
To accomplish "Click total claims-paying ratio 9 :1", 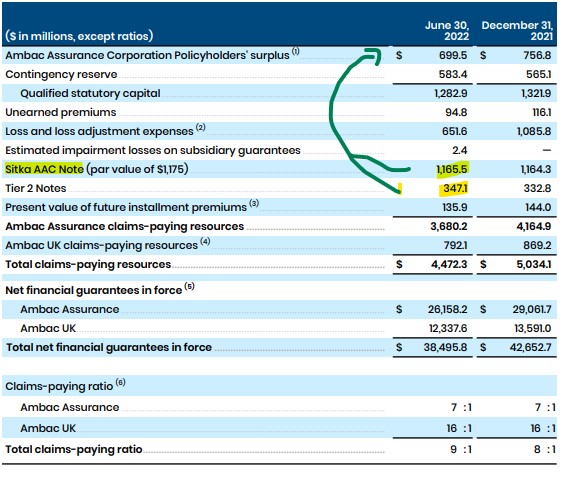I will pos(461,449).
